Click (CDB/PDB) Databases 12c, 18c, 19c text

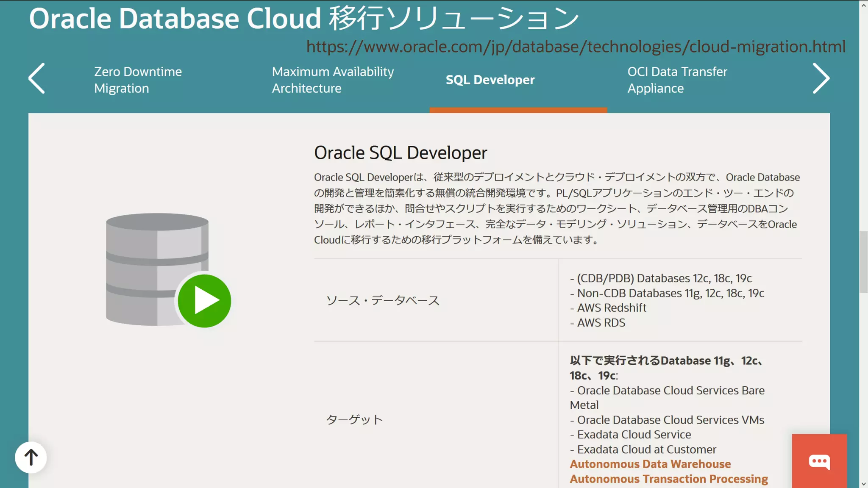coord(661,278)
